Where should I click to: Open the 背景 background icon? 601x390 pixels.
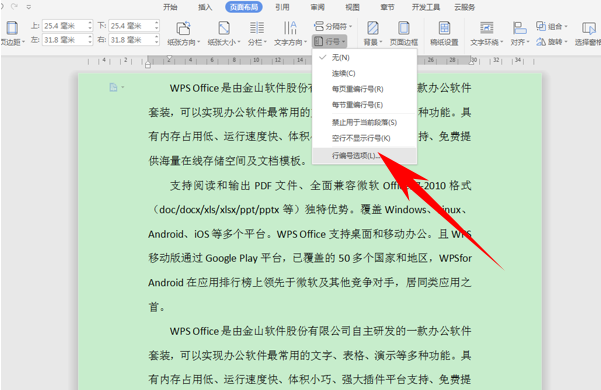pos(373,28)
